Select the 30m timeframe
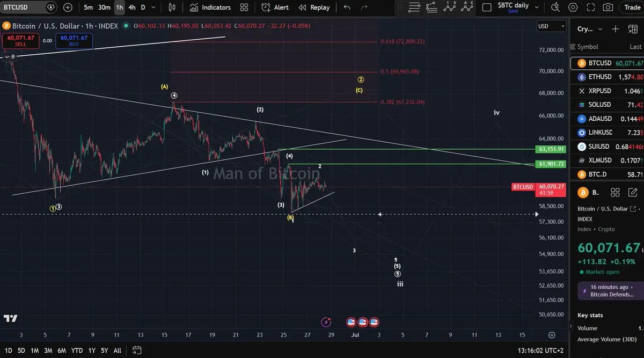644x358 pixels. pos(104,8)
